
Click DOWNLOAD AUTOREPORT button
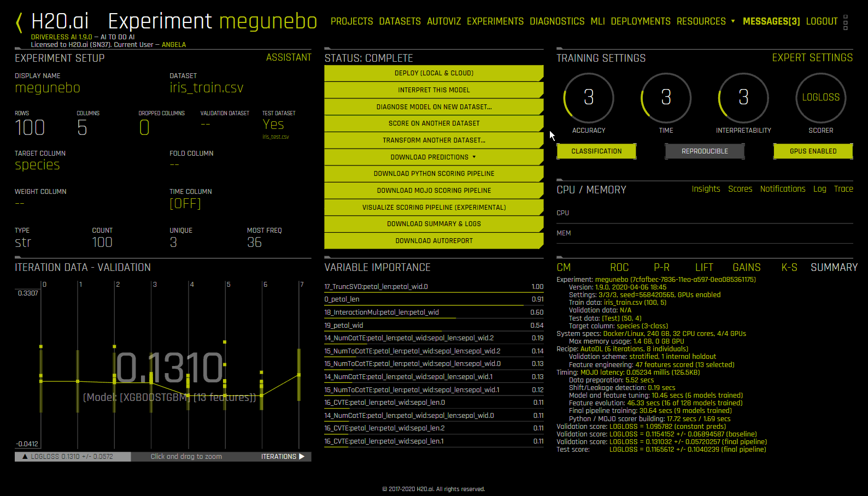click(434, 241)
